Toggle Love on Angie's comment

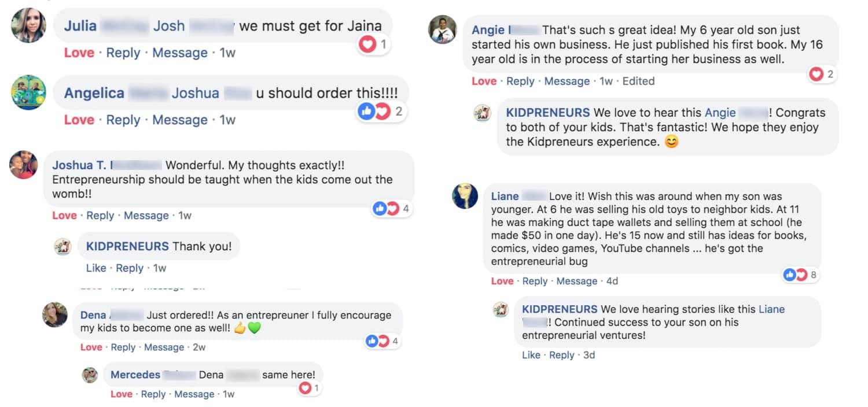(x=484, y=82)
